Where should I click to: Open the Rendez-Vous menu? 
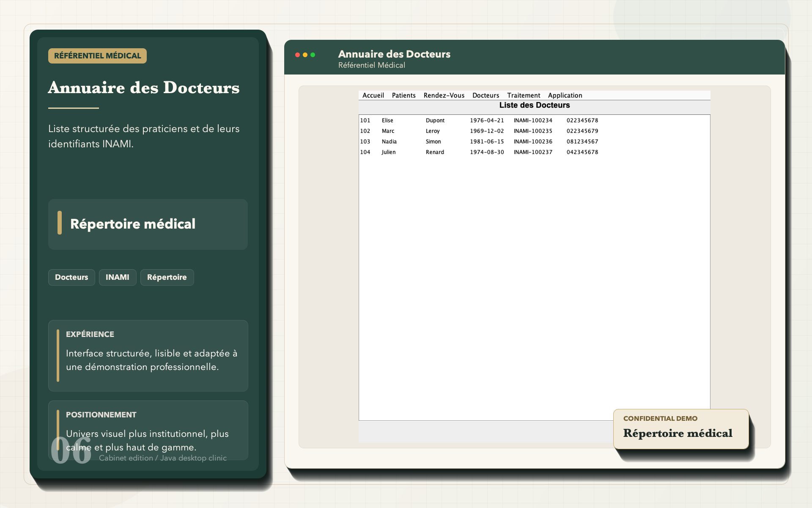coord(444,95)
